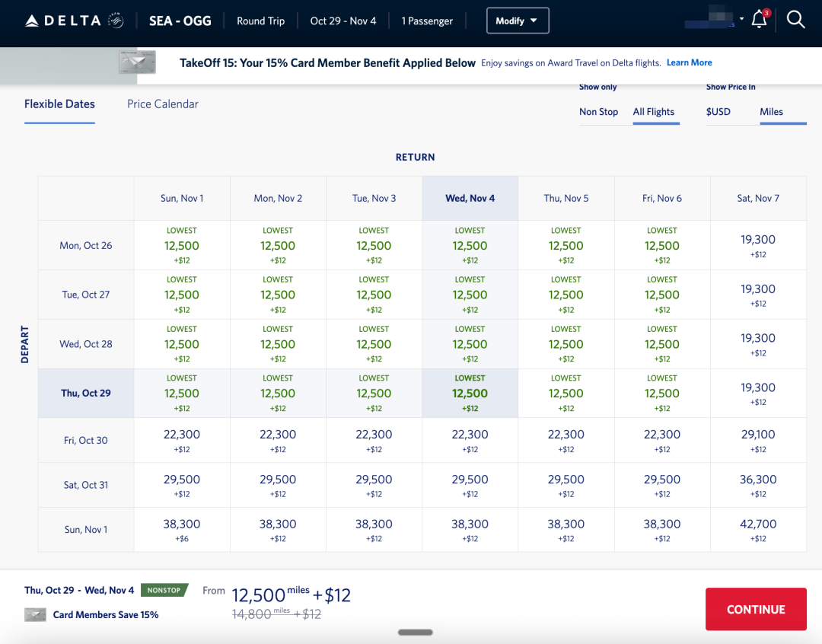Click the Mon, Oct 26 depart row header
This screenshot has height=644, width=822.
point(86,245)
